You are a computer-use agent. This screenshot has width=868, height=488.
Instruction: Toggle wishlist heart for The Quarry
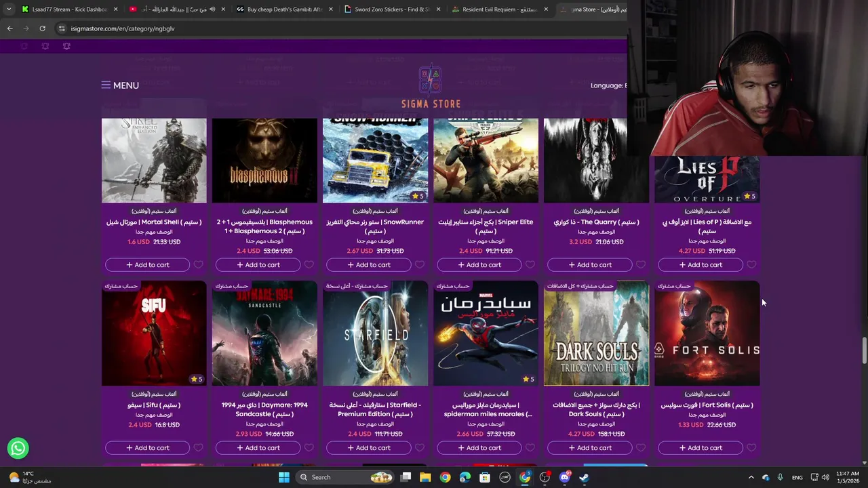pos(640,265)
